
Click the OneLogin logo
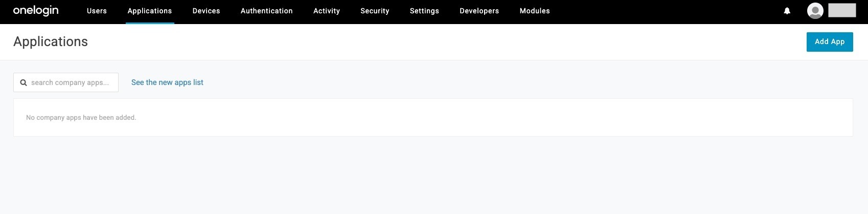[x=36, y=11]
